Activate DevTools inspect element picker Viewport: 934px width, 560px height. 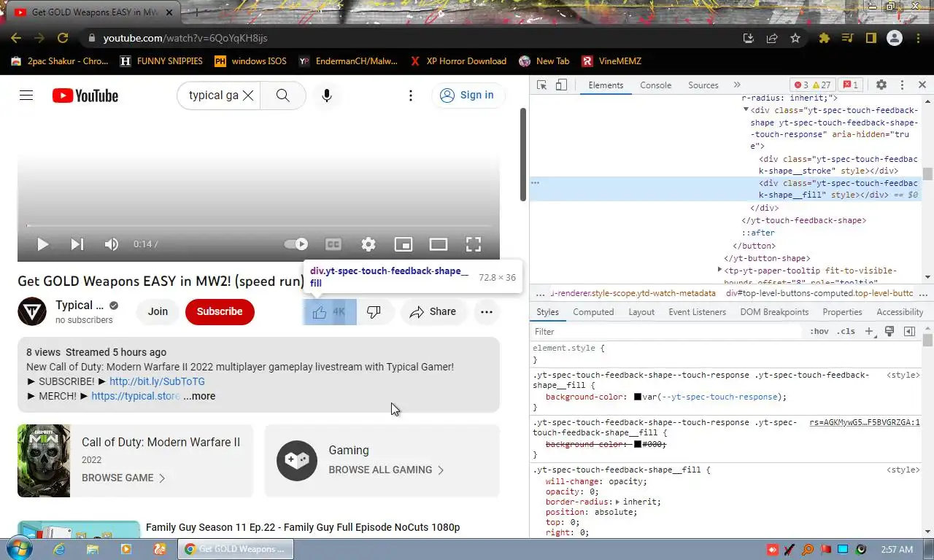click(x=541, y=85)
